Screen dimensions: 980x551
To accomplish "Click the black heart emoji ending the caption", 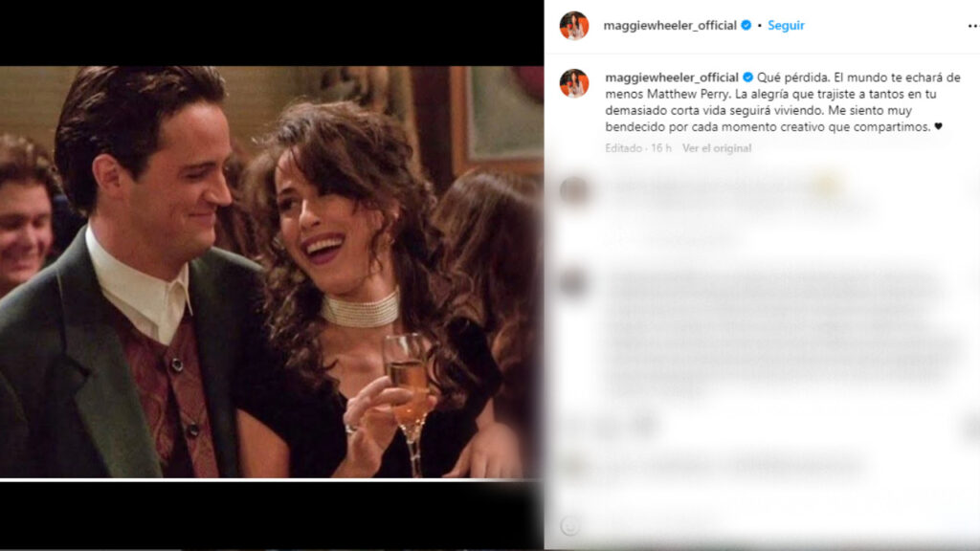I will tap(937, 127).
